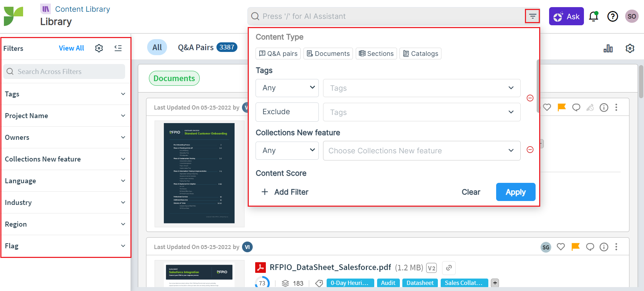The image size is (644, 291).
Task: Open the Tags selector next to Exclude
Action: 422,112
